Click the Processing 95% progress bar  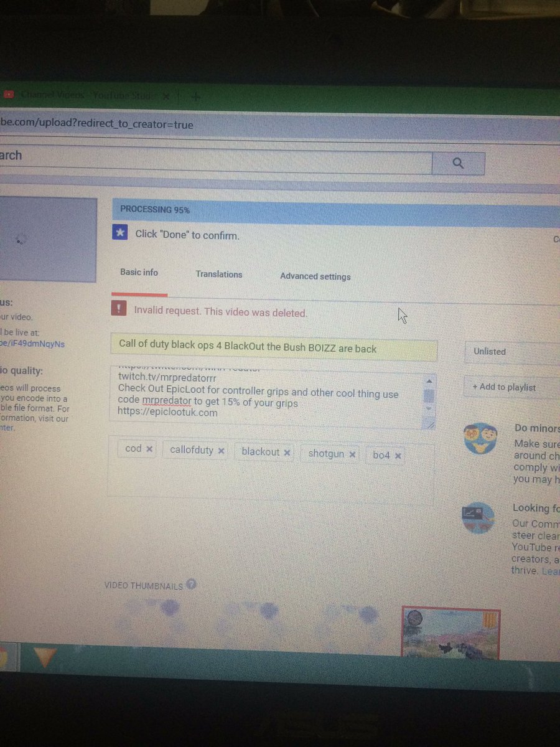[x=336, y=211]
